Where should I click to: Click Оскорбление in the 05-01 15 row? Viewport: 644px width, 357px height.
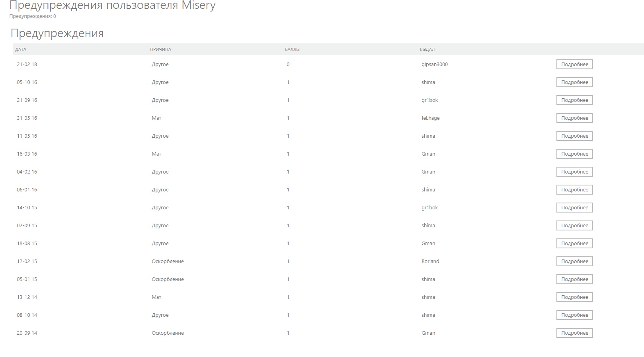(168, 279)
